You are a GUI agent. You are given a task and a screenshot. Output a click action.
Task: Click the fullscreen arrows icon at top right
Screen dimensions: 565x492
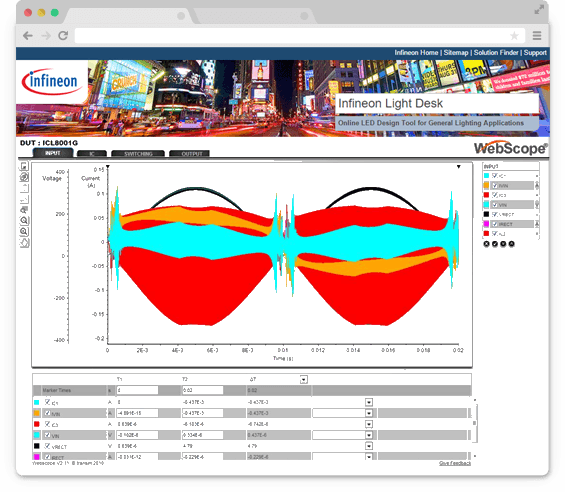pos(539,9)
